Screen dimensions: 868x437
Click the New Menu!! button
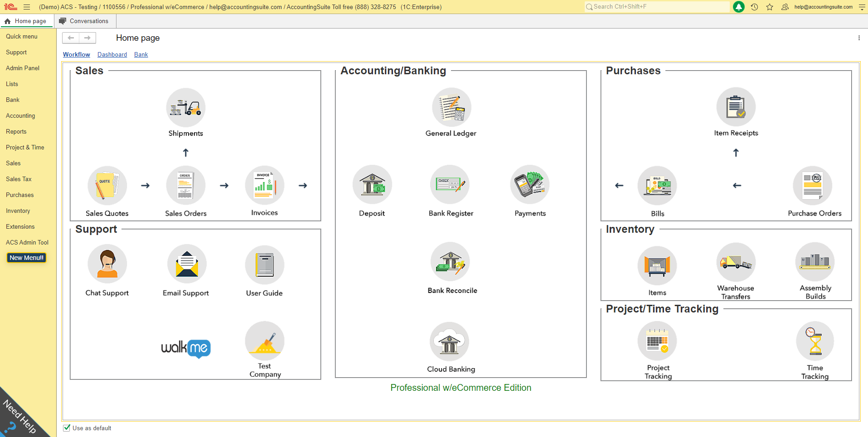click(27, 258)
